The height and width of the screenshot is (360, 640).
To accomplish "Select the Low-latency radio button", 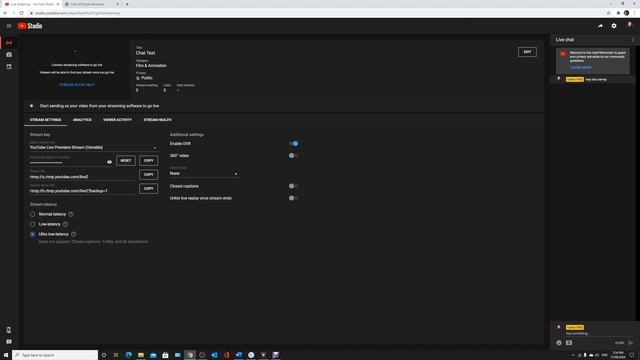I will tap(32, 224).
